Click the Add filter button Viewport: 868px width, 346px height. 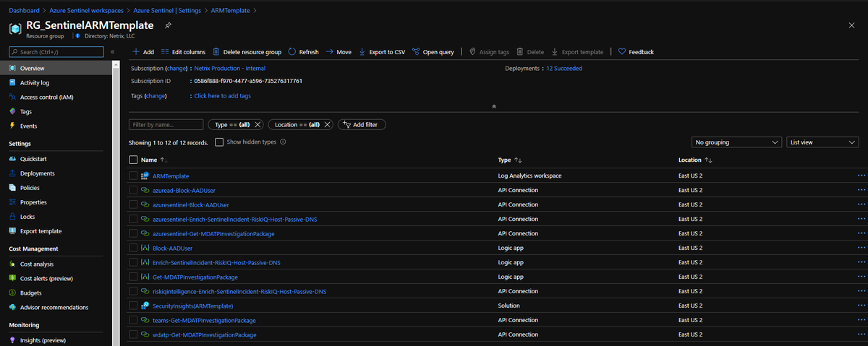click(x=362, y=124)
